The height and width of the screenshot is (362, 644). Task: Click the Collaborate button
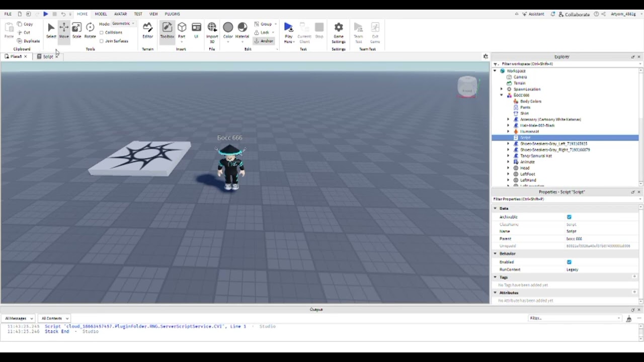tap(574, 14)
